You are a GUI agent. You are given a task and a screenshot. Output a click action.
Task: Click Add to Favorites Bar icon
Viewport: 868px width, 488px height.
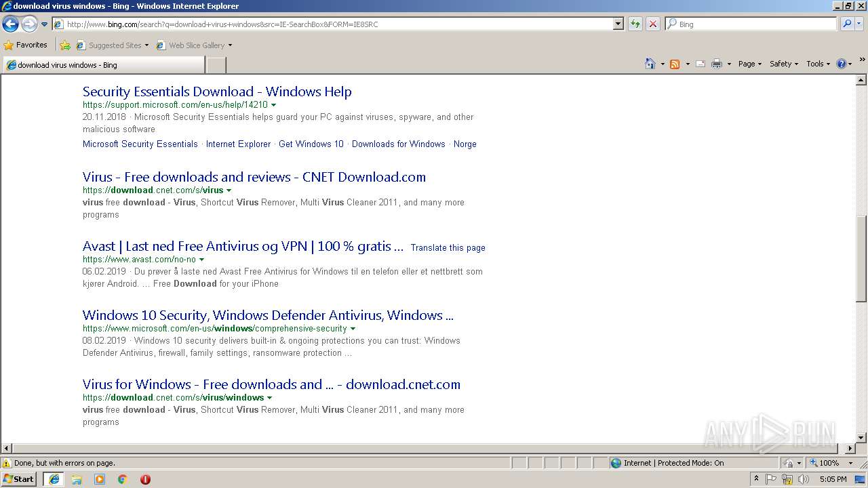pyautogui.click(x=65, y=45)
